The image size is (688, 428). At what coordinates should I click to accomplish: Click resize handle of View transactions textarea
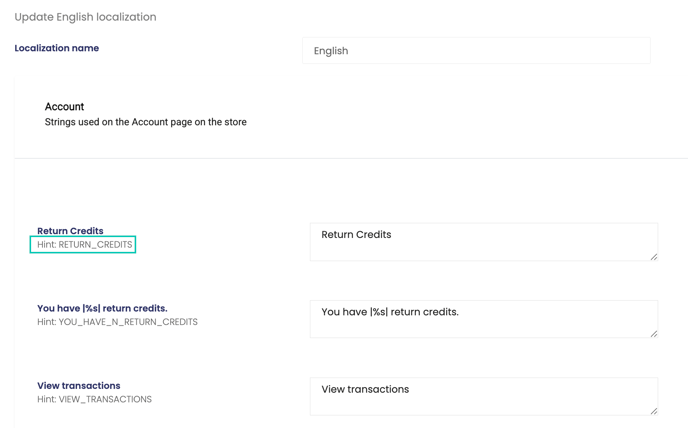654,411
